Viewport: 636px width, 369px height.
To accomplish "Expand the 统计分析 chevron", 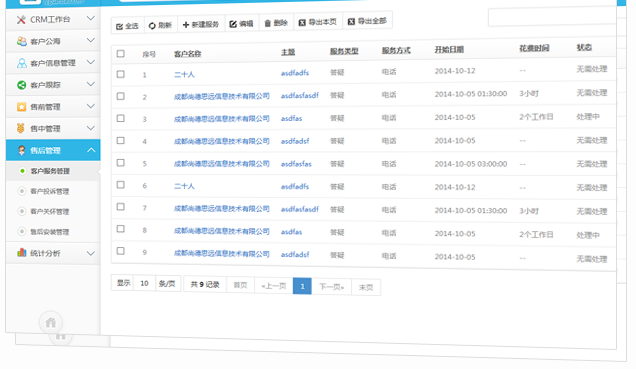I will (x=91, y=253).
